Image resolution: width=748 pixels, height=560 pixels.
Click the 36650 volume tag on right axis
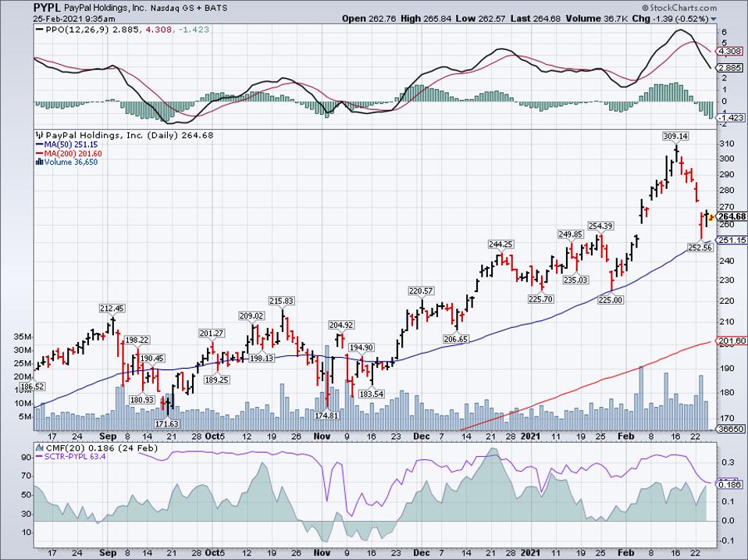tap(732, 429)
